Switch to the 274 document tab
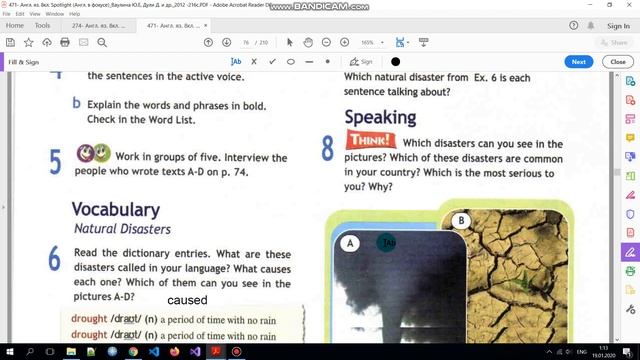The width and height of the screenshot is (640, 360). (98, 26)
